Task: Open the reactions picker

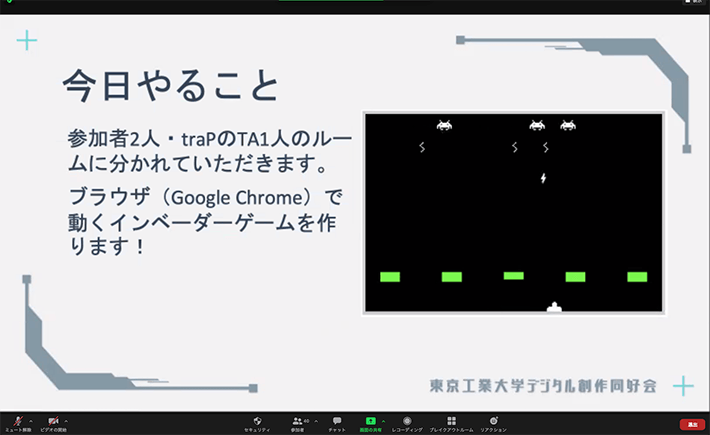Action: (493, 421)
